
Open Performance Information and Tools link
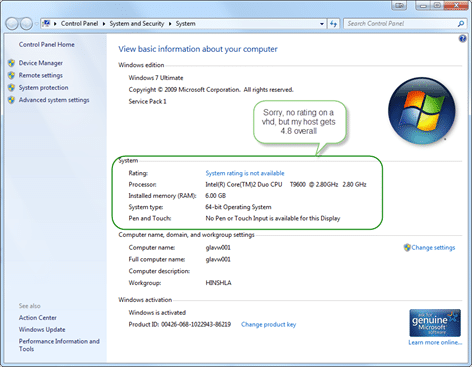[59, 345]
